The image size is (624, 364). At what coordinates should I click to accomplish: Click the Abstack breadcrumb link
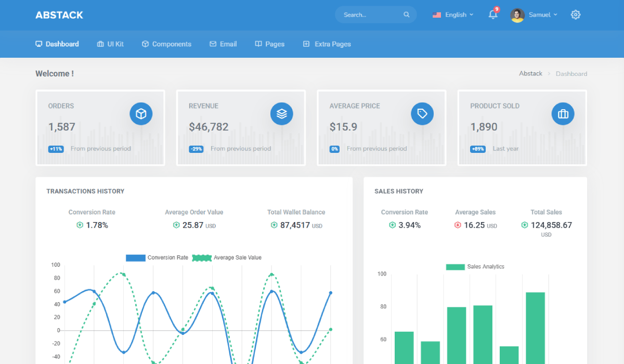530,73
